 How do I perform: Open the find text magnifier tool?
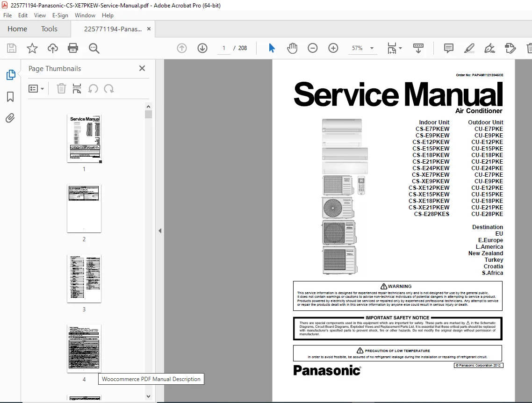[x=94, y=48]
